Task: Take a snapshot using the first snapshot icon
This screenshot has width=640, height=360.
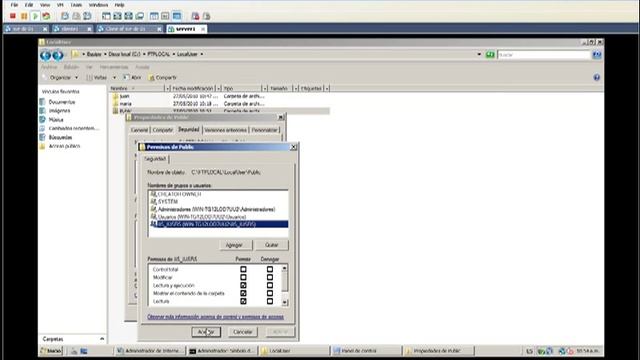Action: pos(64,16)
